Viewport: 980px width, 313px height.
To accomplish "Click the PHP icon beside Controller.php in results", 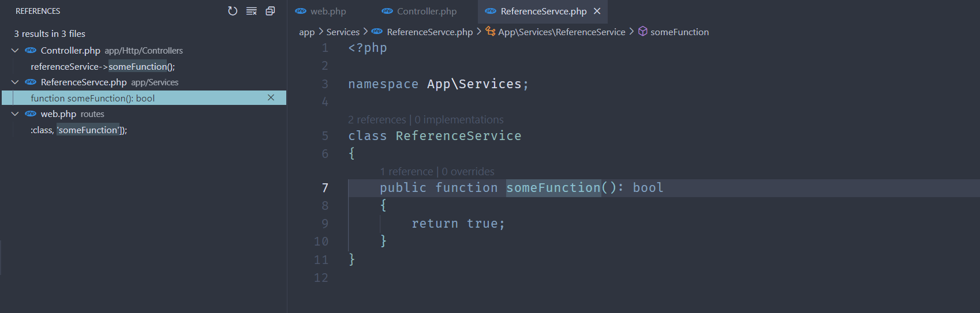I will click(31, 51).
